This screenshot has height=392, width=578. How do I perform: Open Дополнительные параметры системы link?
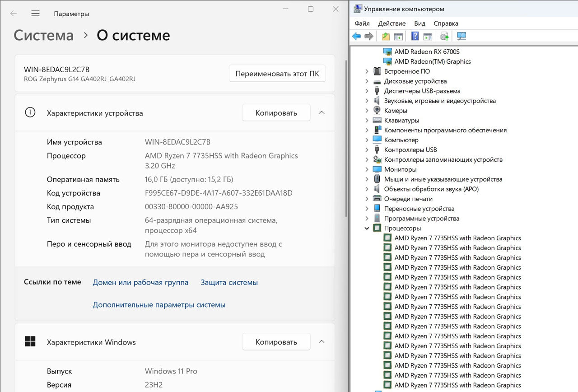(159, 305)
